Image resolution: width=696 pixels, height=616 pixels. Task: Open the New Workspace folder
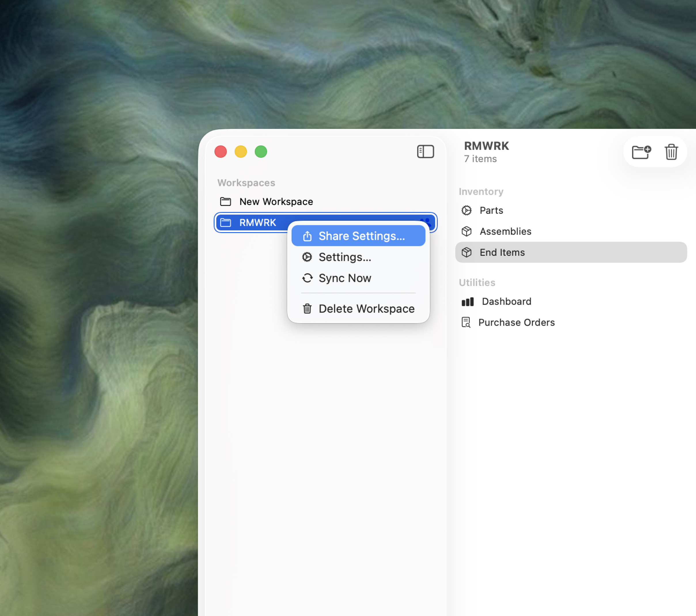(276, 202)
